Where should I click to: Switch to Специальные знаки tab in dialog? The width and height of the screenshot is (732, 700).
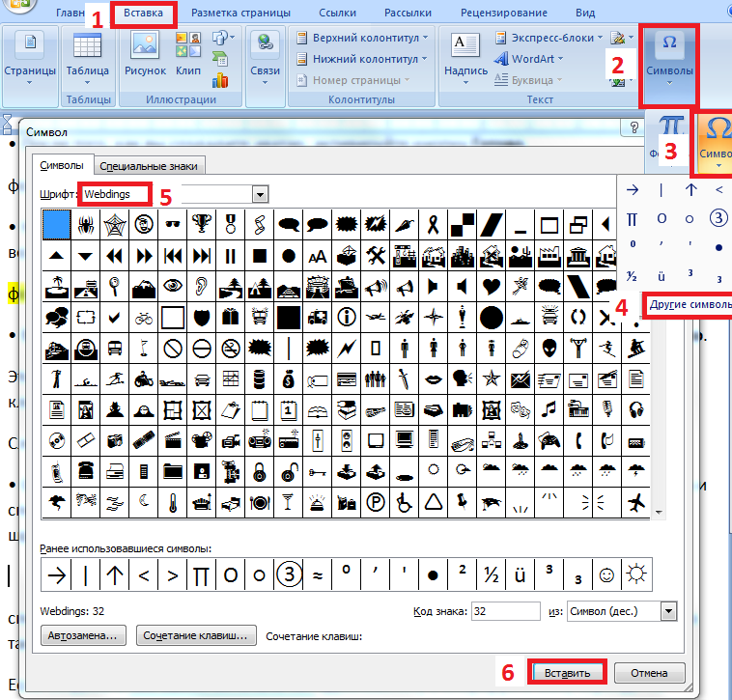(x=149, y=166)
